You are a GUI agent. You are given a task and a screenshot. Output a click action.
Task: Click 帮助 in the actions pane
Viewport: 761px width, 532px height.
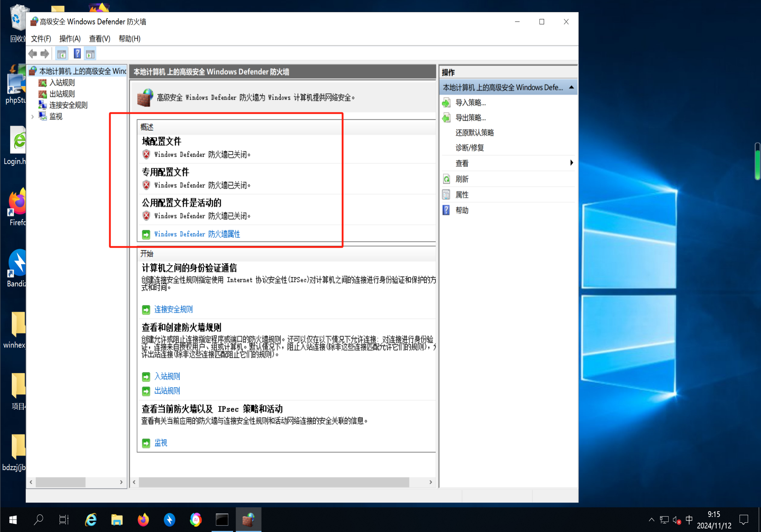click(462, 210)
